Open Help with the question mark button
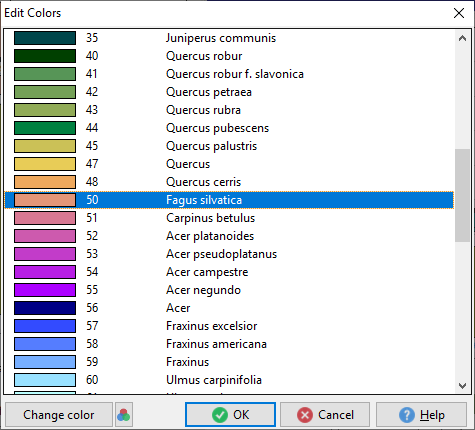475x430 pixels. pos(421,415)
